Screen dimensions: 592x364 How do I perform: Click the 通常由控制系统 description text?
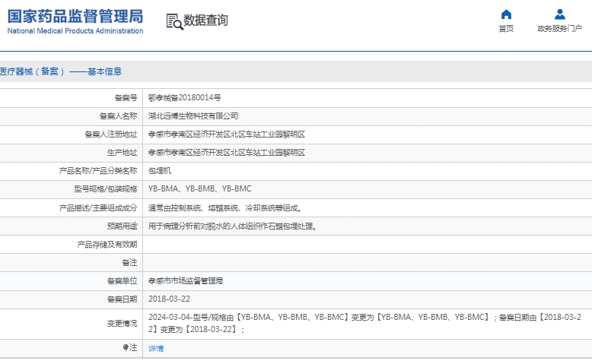coord(224,207)
